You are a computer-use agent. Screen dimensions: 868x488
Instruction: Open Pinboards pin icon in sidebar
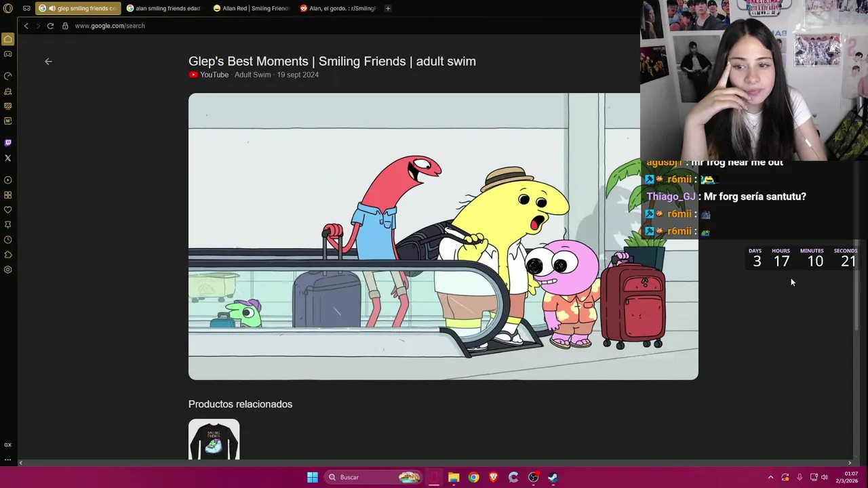pyautogui.click(x=8, y=225)
